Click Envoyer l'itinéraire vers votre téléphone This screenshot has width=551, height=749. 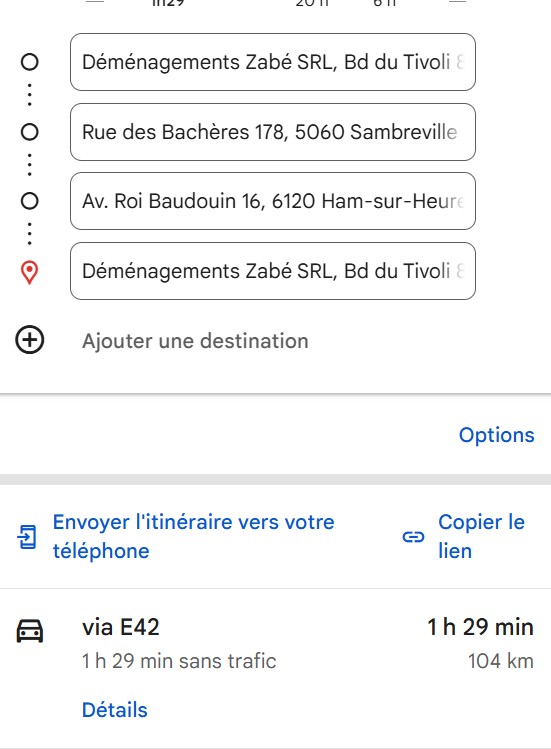[x=194, y=536]
